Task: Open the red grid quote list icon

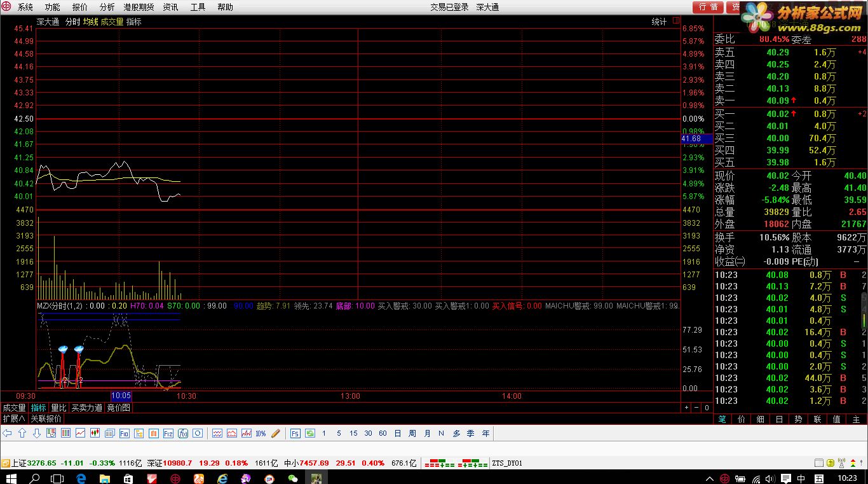Action: click(x=65, y=433)
